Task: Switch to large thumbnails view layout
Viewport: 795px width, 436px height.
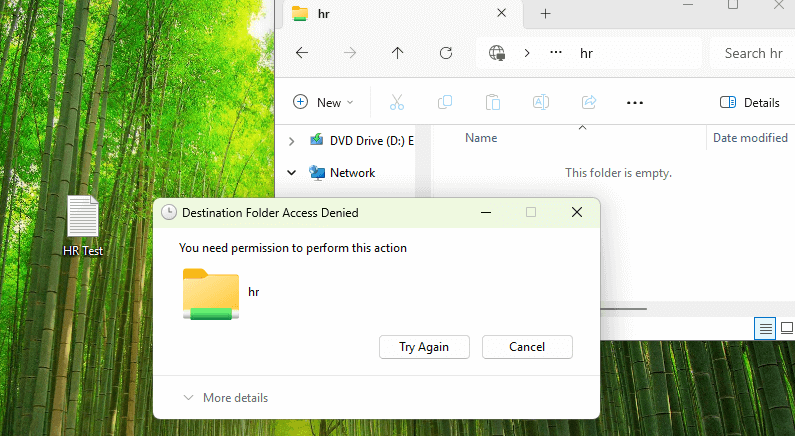Action: click(787, 329)
